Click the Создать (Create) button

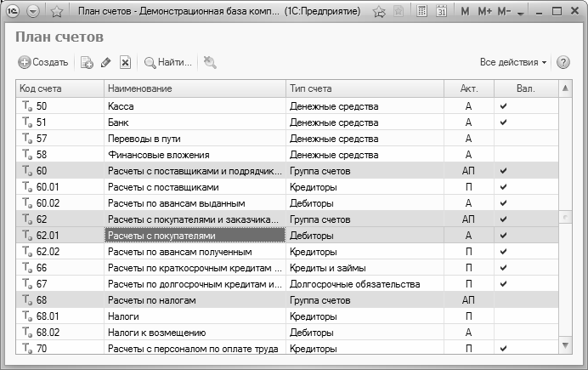(x=43, y=62)
